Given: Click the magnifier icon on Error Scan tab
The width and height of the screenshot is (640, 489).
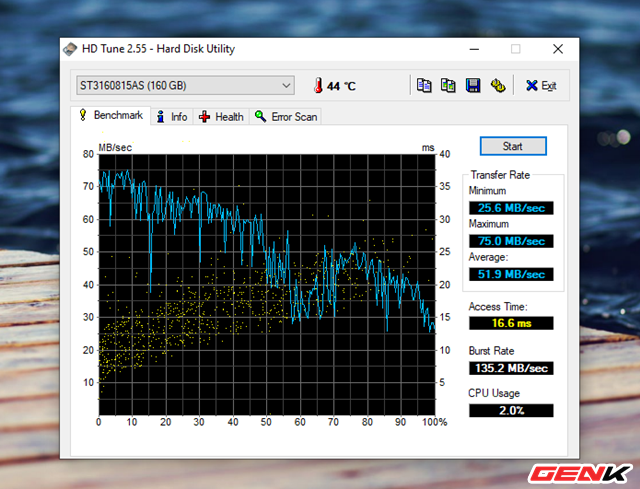Looking at the screenshot, I should [261, 117].
